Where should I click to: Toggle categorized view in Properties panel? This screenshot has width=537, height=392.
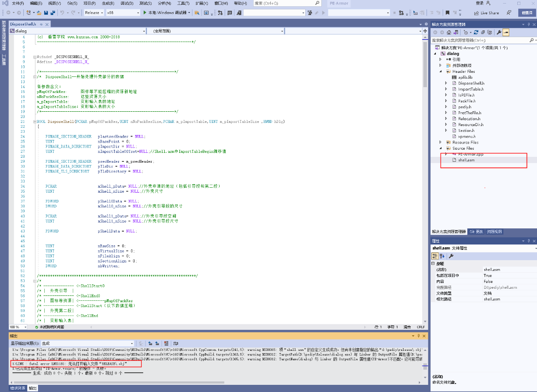pyautogui.click(x=435, y=256)
